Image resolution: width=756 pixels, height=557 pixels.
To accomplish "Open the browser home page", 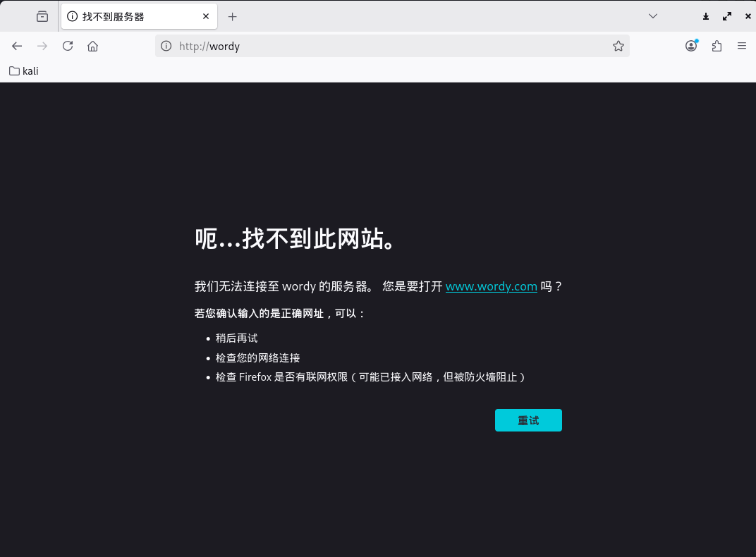I will [x=93, y=46].
